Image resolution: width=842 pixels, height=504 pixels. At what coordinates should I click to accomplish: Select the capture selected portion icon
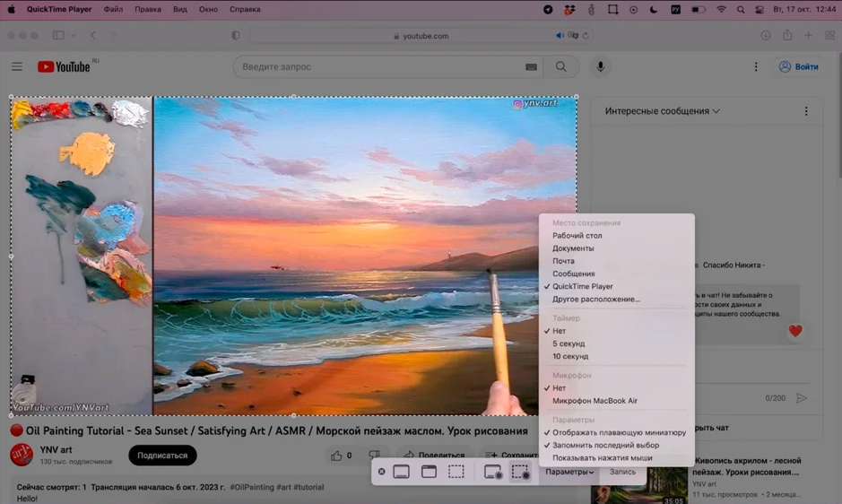click(456, 472)
